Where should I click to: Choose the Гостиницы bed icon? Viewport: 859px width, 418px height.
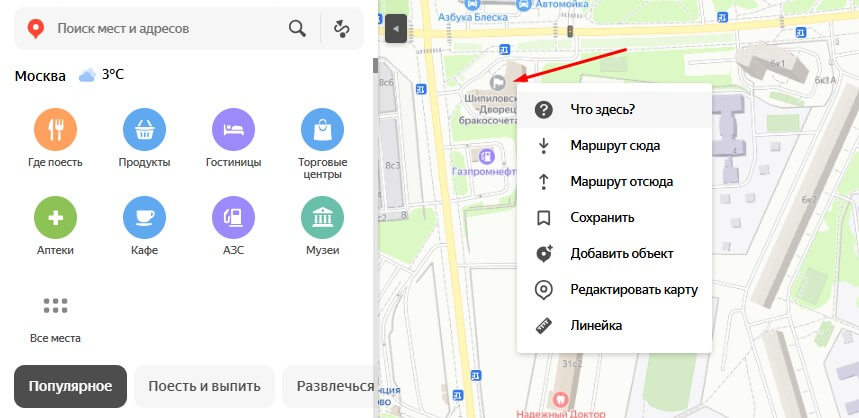click(x=233, y=129)
